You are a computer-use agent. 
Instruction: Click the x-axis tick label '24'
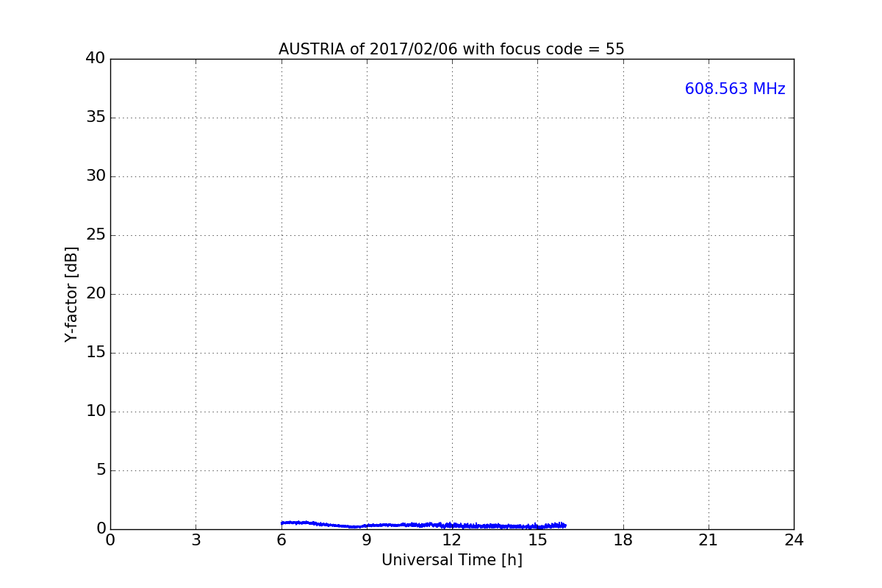[794, 540]
